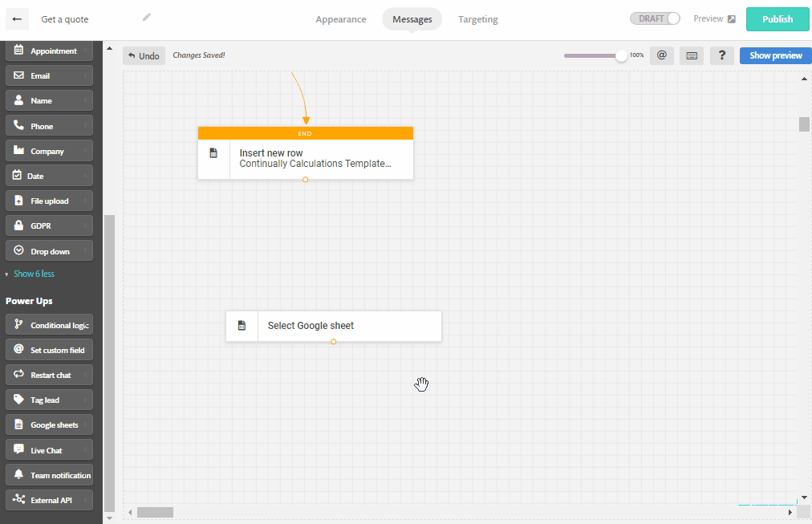Click canvas scroll up arrow

tap(804, 79)
